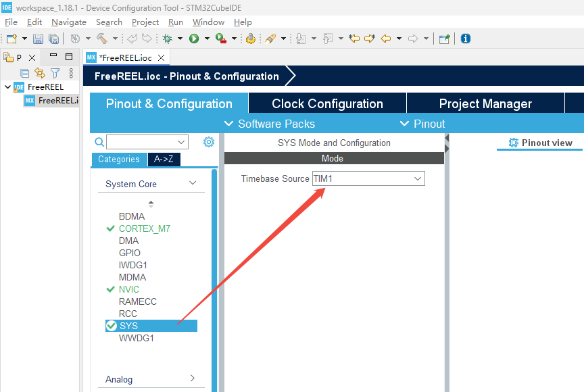Click the search magnifier icon
The width and height of the screenshot is (584, 392).
[99, 142]
